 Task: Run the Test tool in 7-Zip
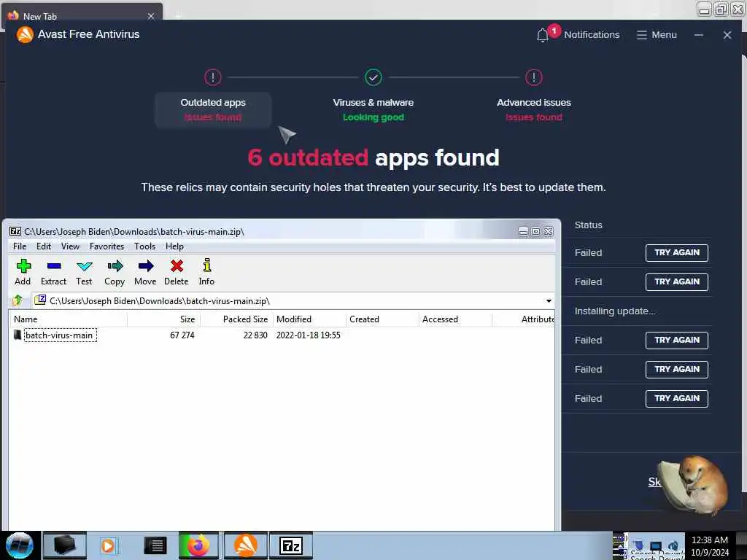click(x=85, y=265)
